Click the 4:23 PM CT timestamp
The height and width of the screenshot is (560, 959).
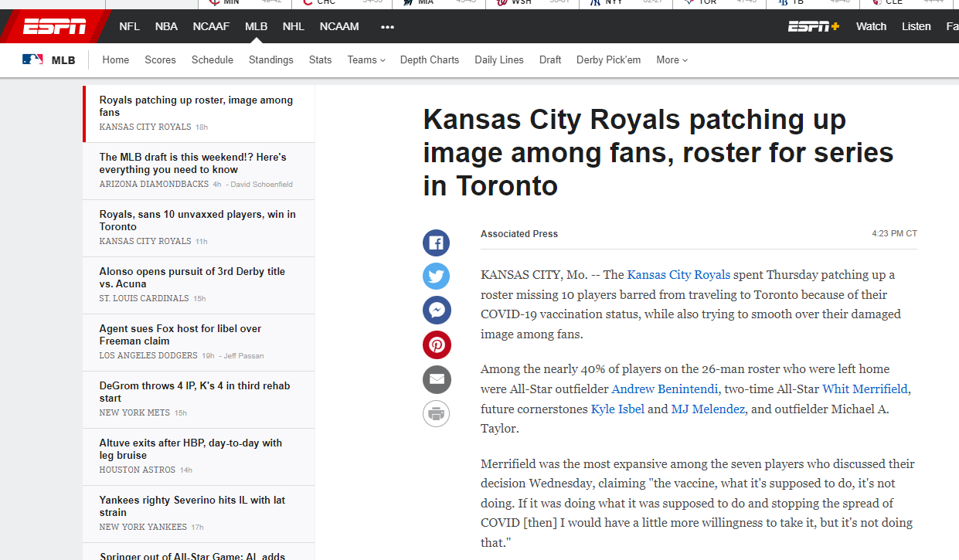click(x=895, y=234)
